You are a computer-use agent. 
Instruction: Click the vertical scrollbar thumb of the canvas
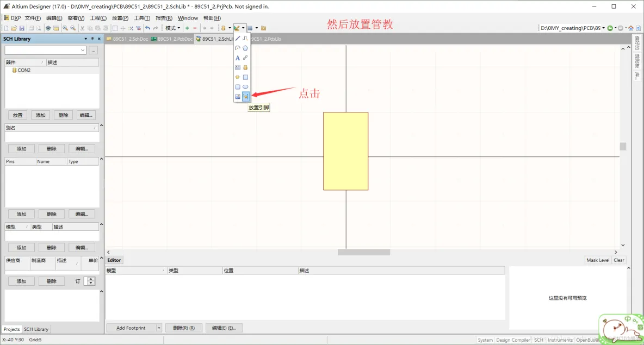[623, 147]
